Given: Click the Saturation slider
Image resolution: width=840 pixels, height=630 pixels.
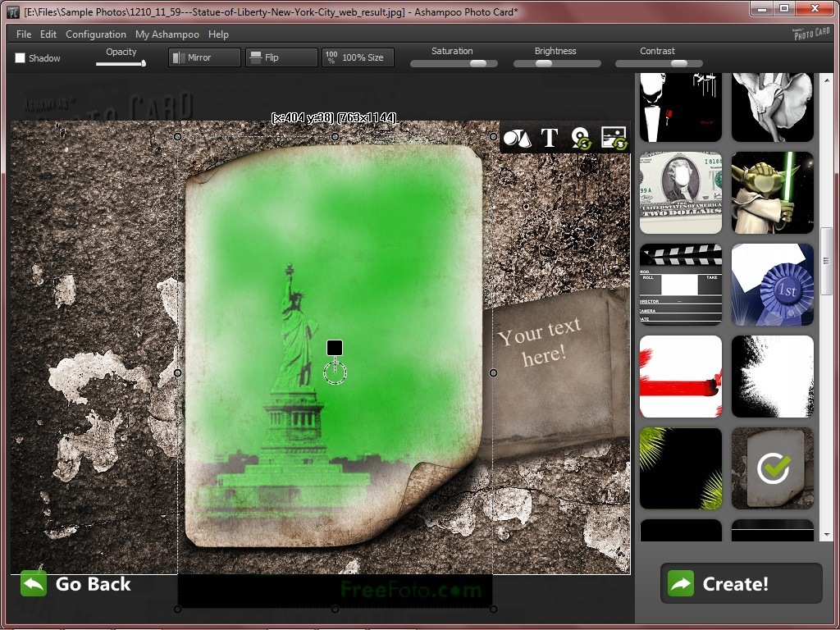Looking at the screenshot, I should 454,63.
